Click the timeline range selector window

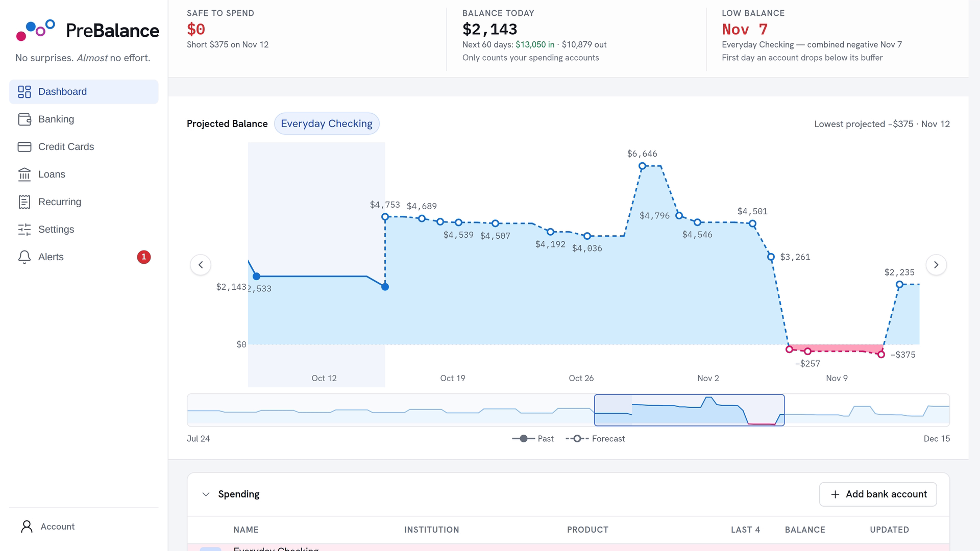pyautogui.click(x=689, y=410)
